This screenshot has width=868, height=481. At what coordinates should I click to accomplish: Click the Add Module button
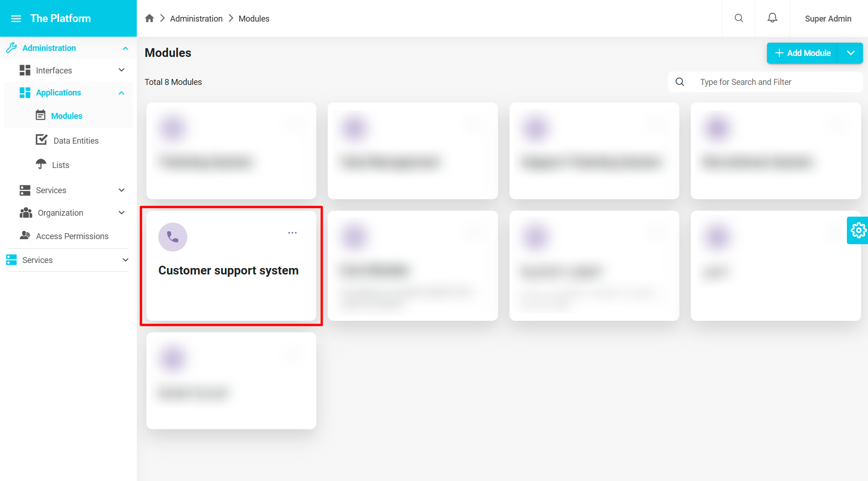(803, 53)
